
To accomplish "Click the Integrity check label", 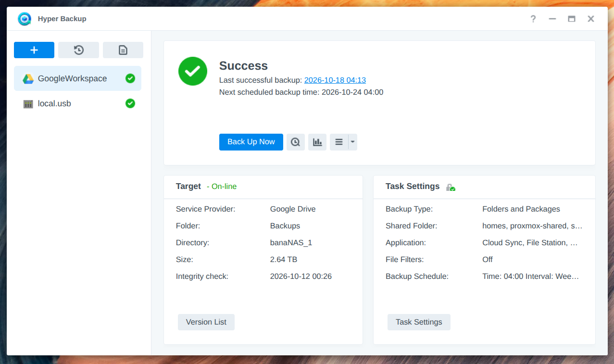I will 202,276.
